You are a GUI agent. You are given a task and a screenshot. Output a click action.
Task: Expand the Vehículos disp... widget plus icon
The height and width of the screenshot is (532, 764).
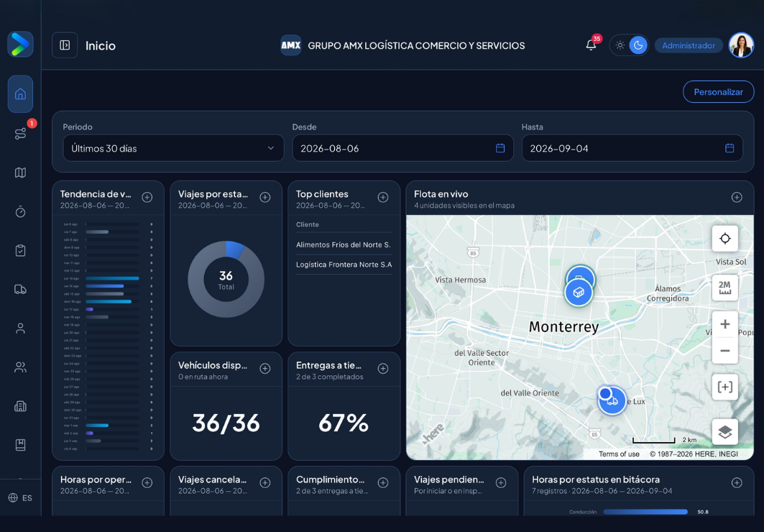[265, 369]
